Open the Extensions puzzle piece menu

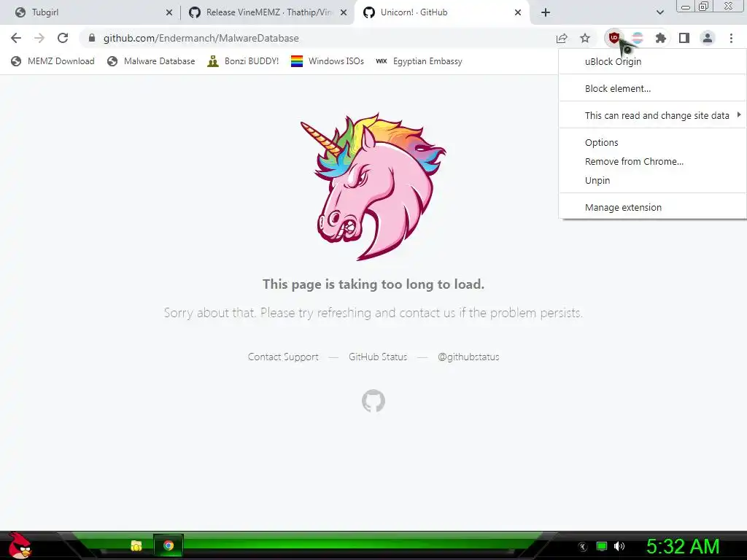point(661,38)
